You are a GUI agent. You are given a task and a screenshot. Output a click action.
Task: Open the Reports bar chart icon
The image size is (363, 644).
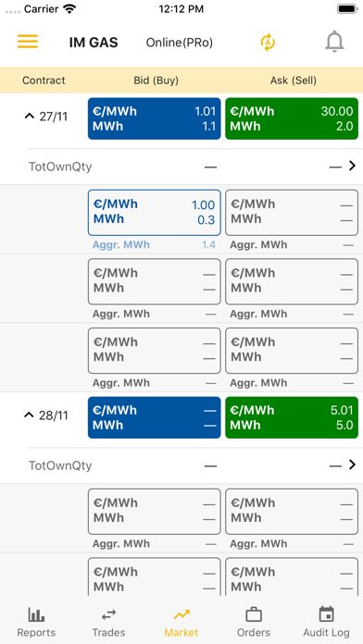tap(36, 614)
